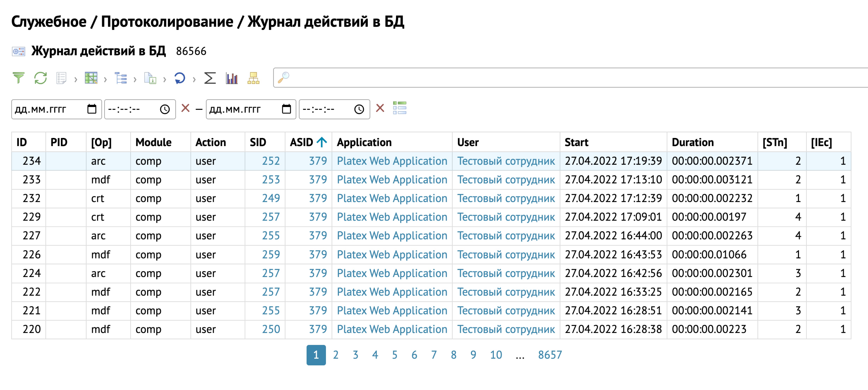Click the blue reload circular arrow icon

coord(180,78)
